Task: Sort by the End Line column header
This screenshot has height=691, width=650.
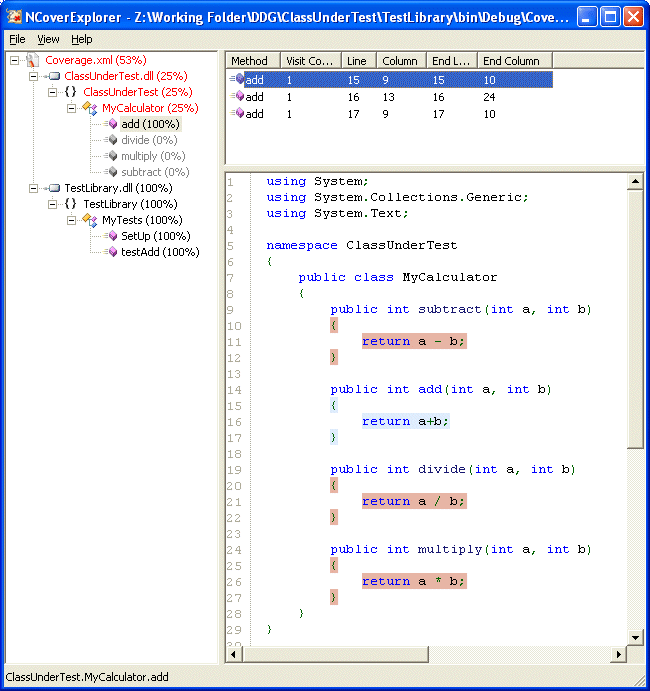Action: (x=452, y=61)
